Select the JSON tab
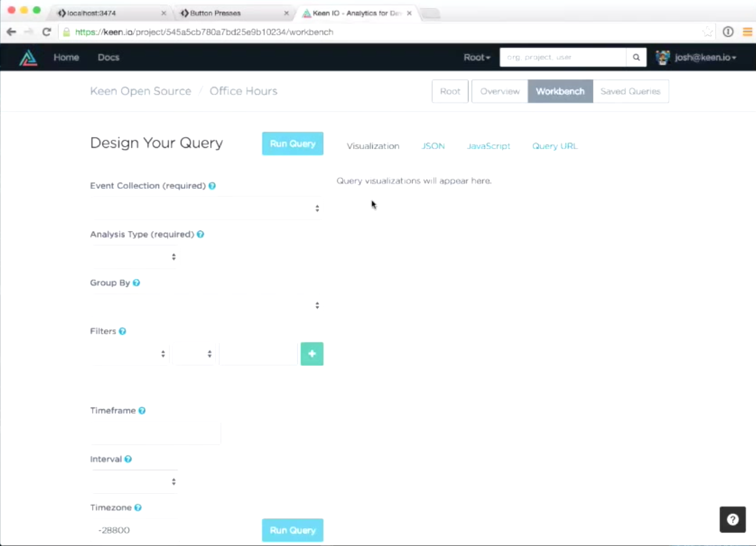This screenshot has height=546, width=756. point(433,146)
